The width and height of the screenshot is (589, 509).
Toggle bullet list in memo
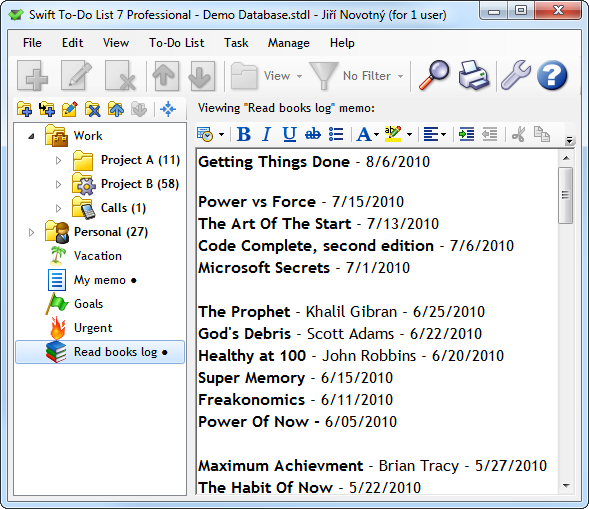(x=336, y=134)
